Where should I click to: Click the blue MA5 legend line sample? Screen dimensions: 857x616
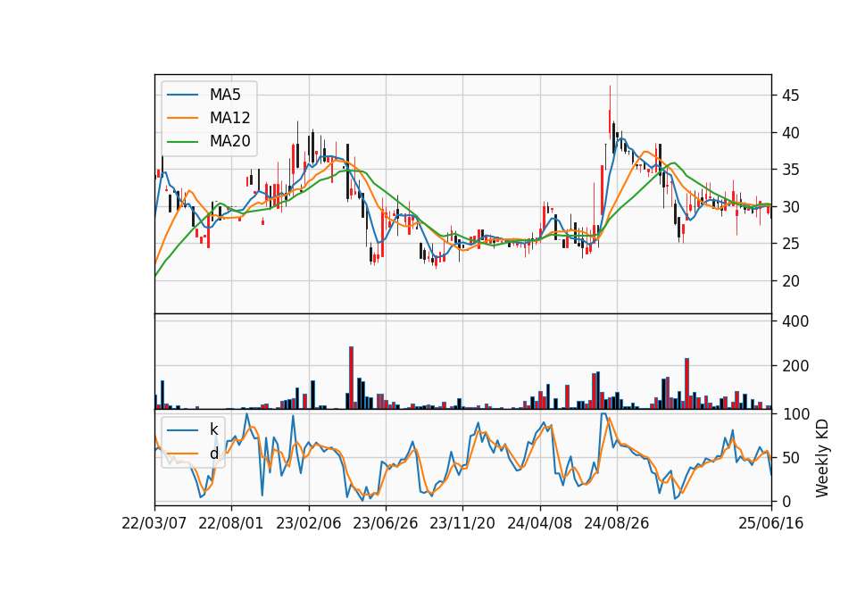point(182,95)
